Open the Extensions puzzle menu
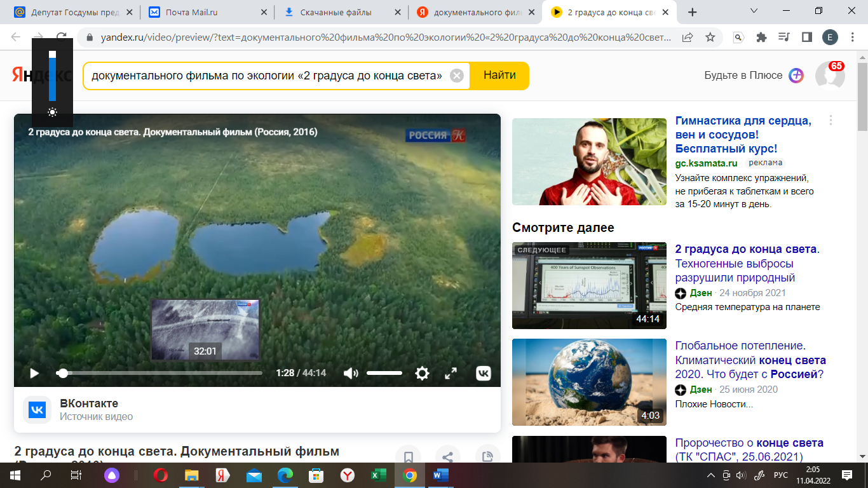 click(x=761, y=37)
